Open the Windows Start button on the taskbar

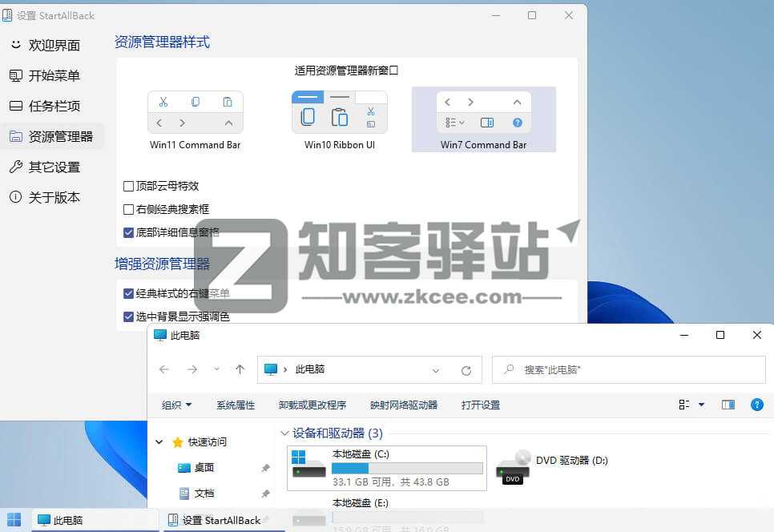[x=14, y=520]
